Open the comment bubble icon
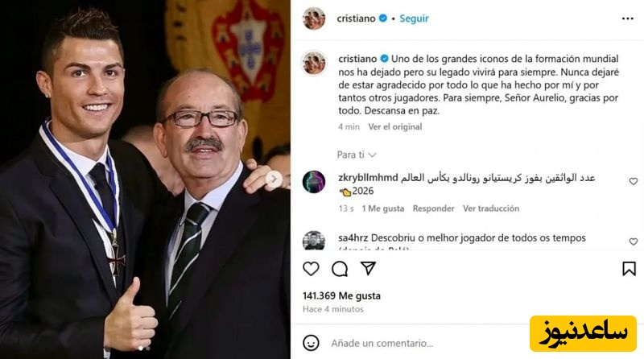 coord(340,269)
